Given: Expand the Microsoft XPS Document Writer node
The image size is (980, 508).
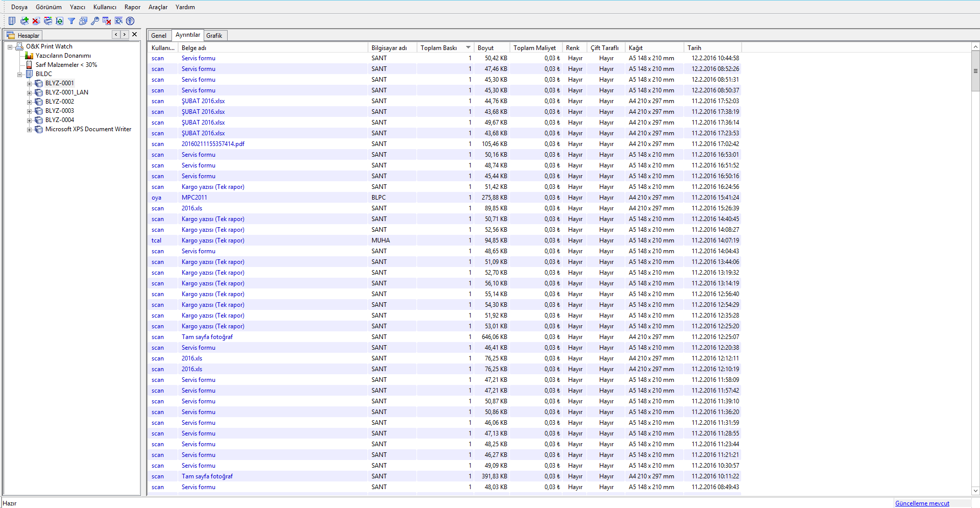Looking at the screenshot, I should pyautogui.click(x=29, y=130).
